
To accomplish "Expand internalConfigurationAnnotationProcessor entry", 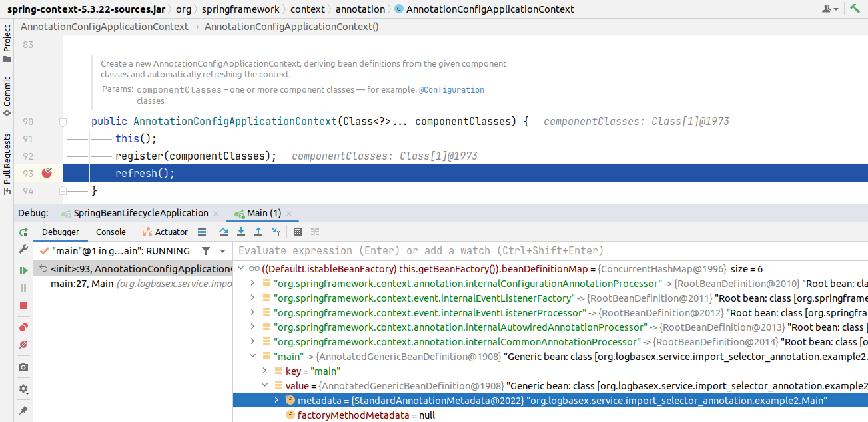I will click(252, 283).
